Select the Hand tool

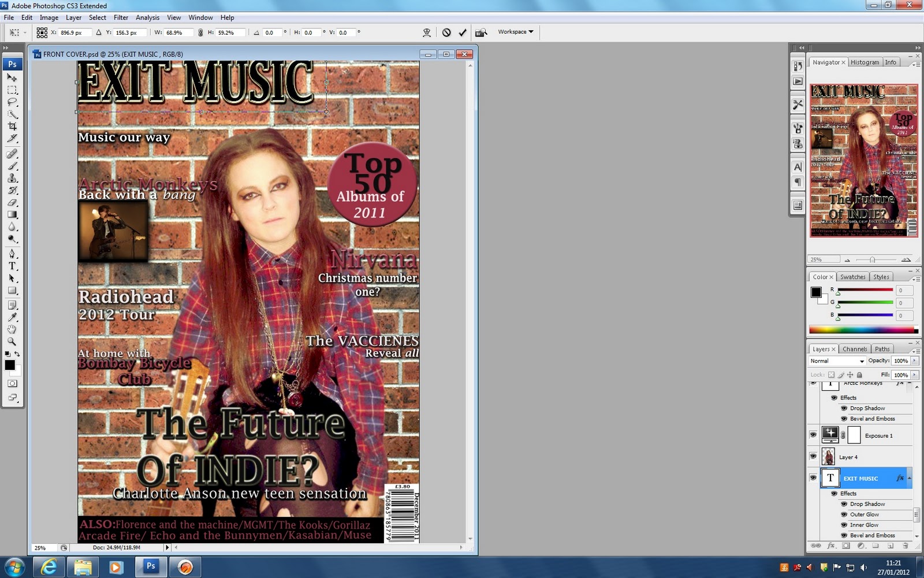pos(12,329)
